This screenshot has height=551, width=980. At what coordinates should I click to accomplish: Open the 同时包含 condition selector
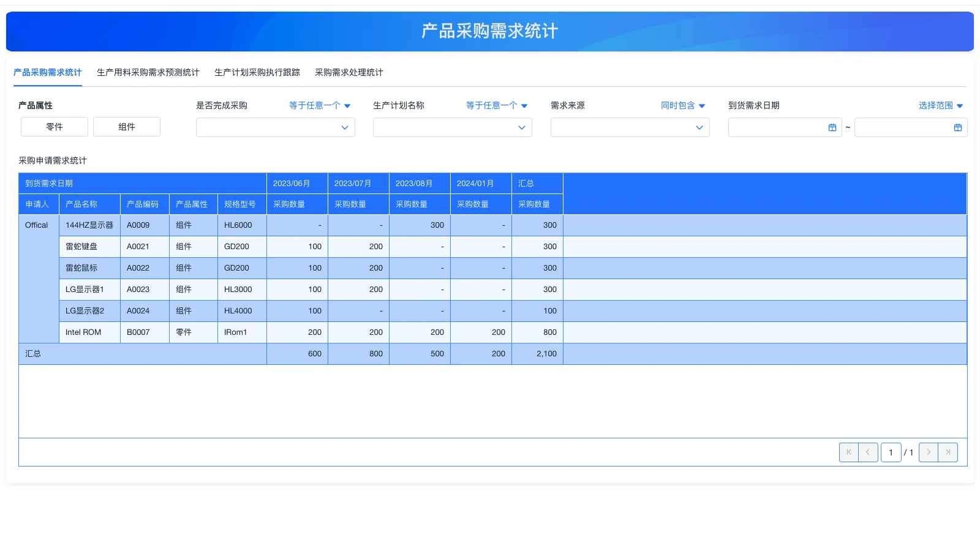coord(682,105)
